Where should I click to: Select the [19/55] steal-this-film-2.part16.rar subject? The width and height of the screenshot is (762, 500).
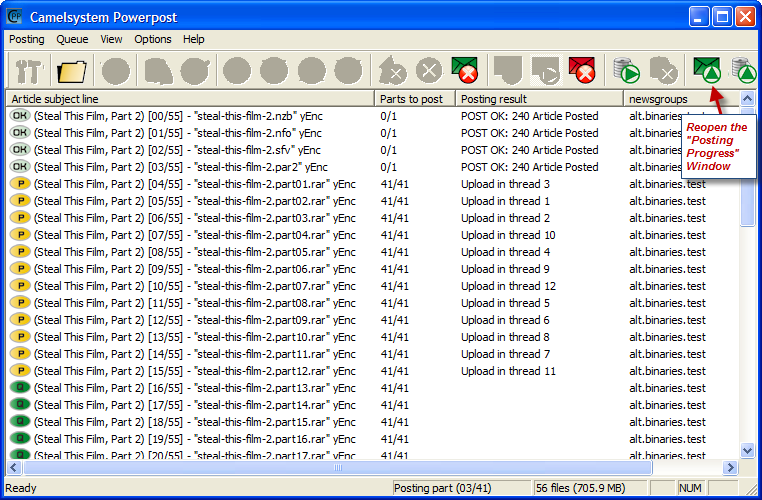(x=194, y=439)
